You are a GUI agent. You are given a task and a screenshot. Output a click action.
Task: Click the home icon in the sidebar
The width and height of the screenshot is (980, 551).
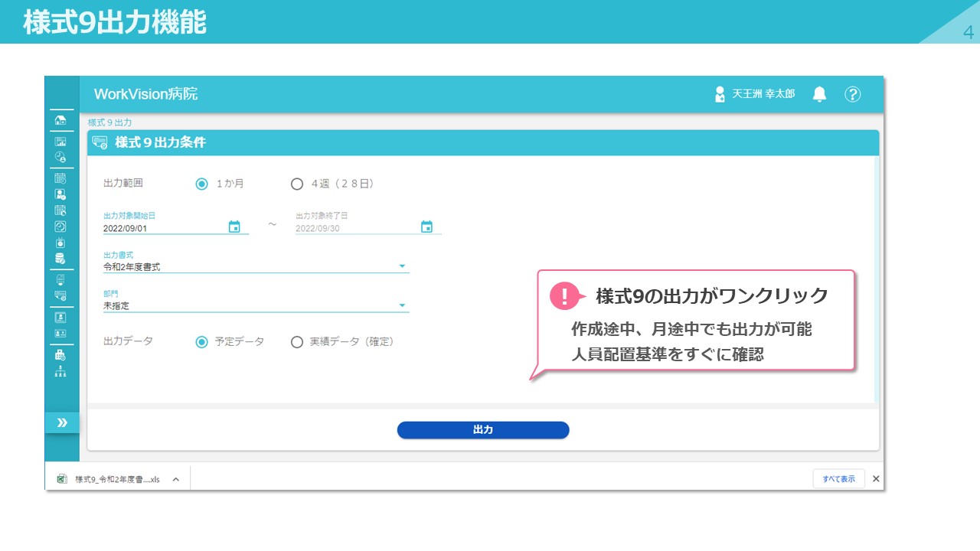(x=60, y=121)
